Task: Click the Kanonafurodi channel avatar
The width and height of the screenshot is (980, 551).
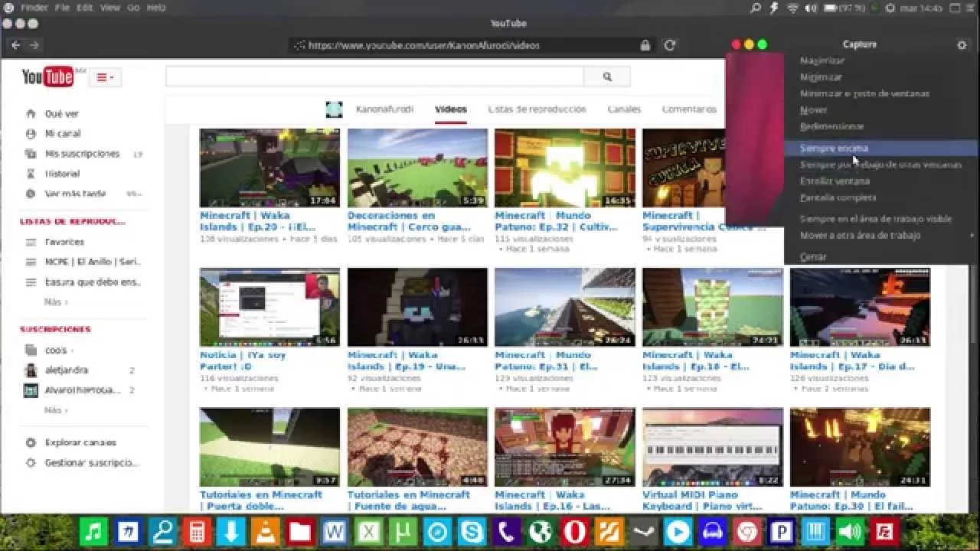Action: coord(334,109)
